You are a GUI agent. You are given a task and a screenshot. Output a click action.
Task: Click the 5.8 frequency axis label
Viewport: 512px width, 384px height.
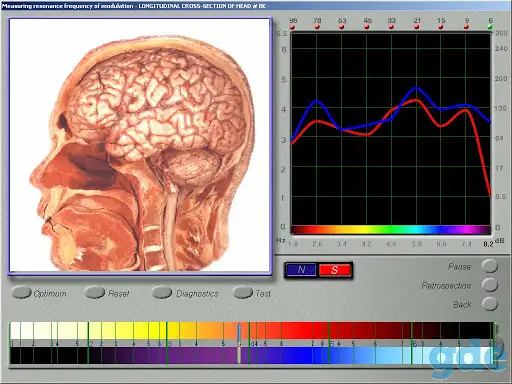point(417,244)
